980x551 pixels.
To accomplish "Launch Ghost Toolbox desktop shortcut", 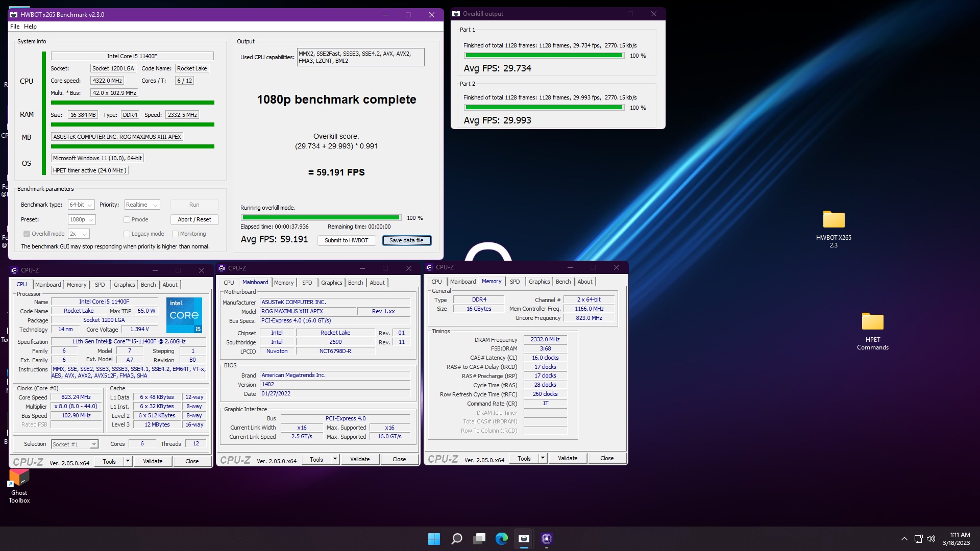I will pyautogui.click(x=19, y=486).
